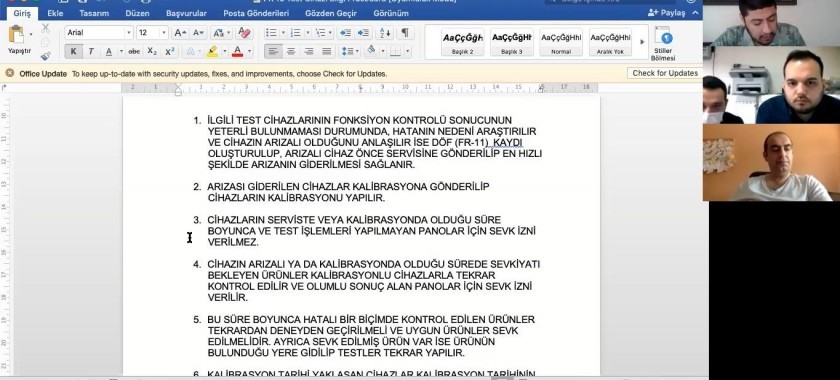Select the Giriş tab
This screenshot has width=840, height=380.
pyautogui.click(x=22, y=13)
